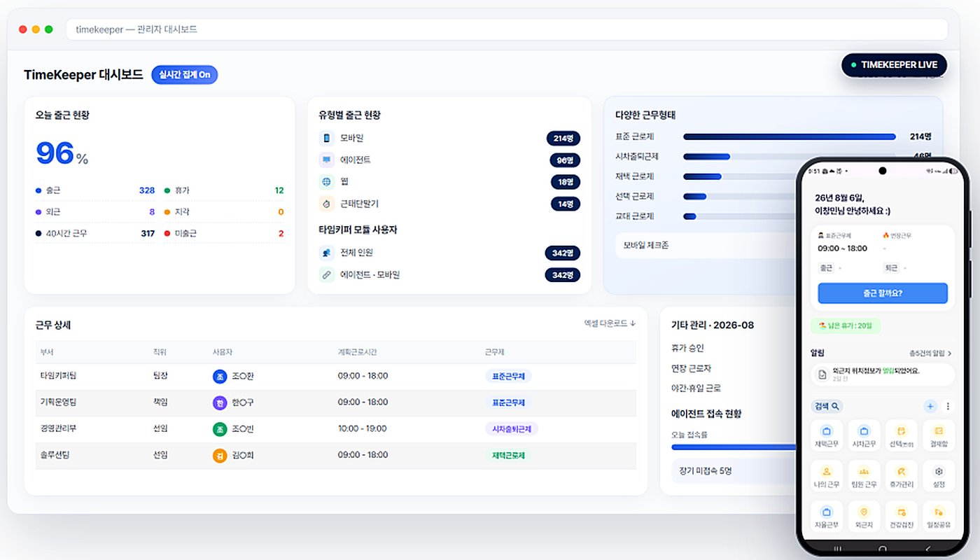
Task: Toggle 실시간 집계 On pill
Action: point(185,75)
